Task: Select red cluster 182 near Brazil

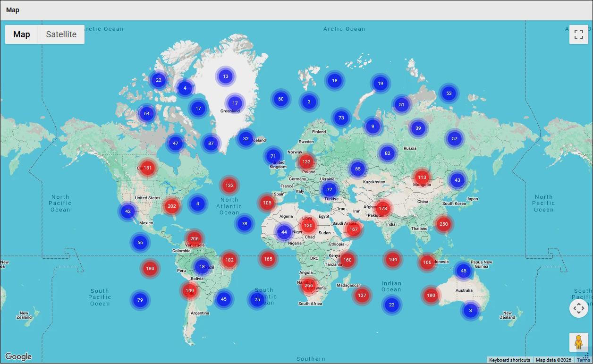Action: click(x=229, y=260)
